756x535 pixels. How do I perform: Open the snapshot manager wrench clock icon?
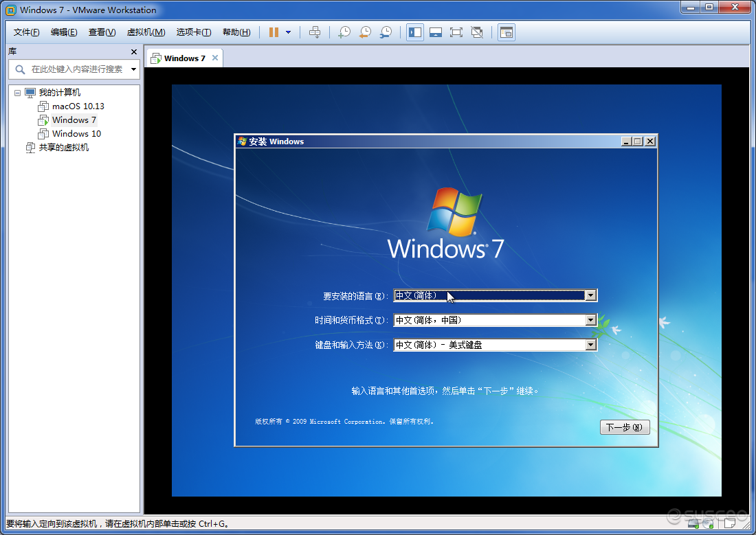tap(386, 32)
